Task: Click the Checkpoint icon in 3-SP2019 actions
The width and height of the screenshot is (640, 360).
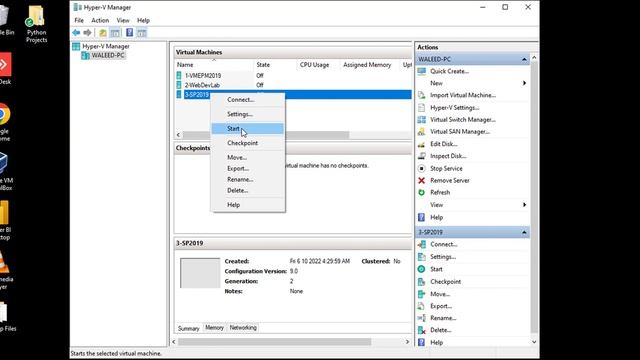Action: (x=422, y=282)
